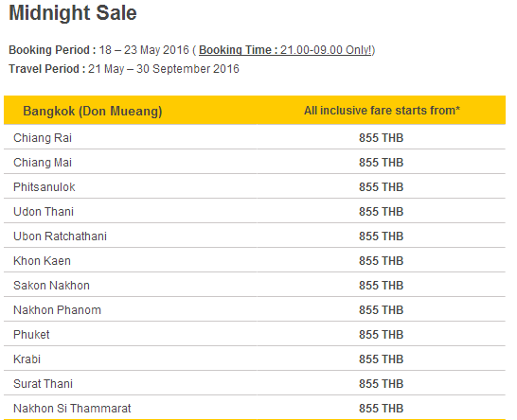Click the Booking Time underlined link
The height and width of the screenshot is (420, 517).
tap(286, 50)
